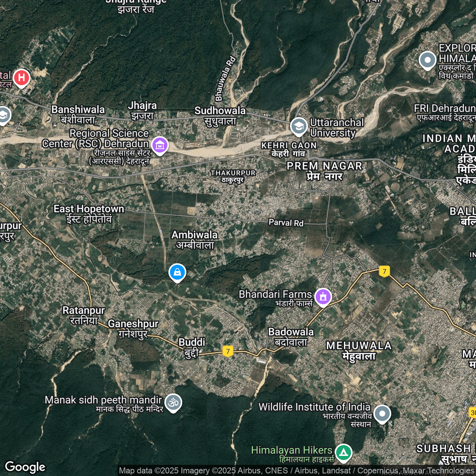
Task: Click the Ratanpur place label
Action: (x=83, y=310)
